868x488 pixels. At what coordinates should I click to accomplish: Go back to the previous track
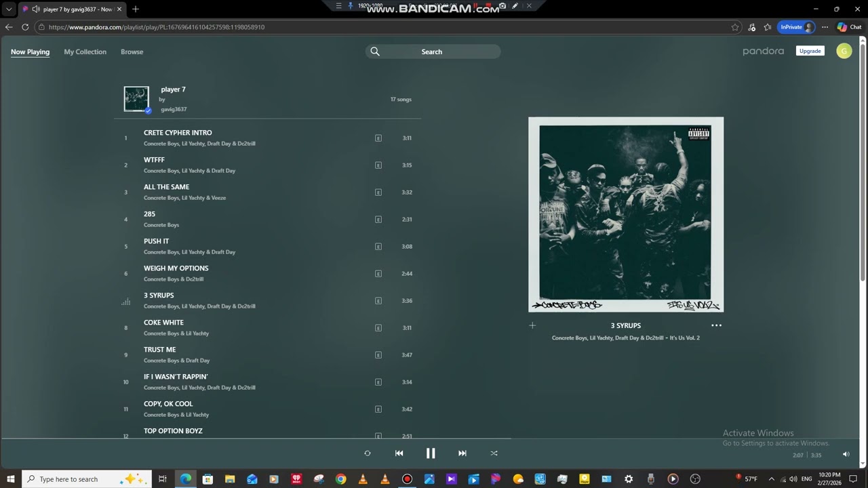[x=399, y=453]
